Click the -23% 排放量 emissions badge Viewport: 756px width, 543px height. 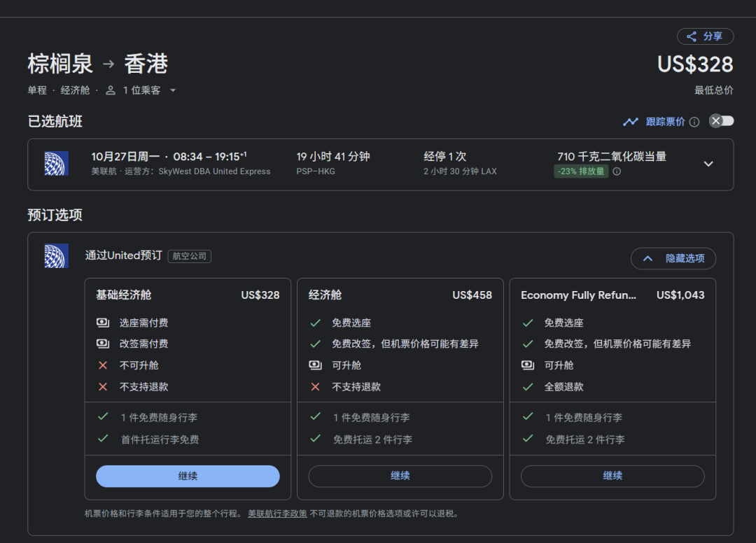tap(581, 171)
